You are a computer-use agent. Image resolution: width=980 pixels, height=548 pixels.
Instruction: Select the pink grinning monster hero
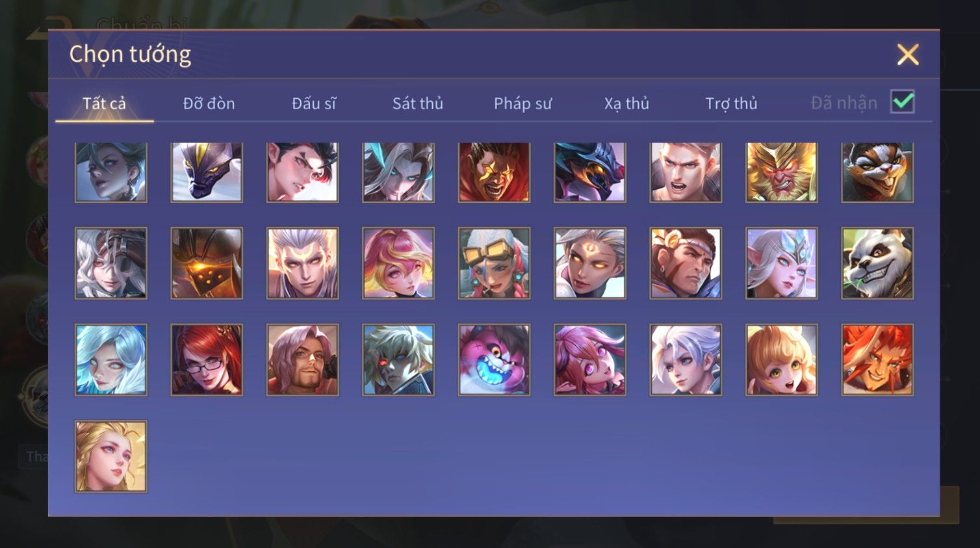[494, 359]
